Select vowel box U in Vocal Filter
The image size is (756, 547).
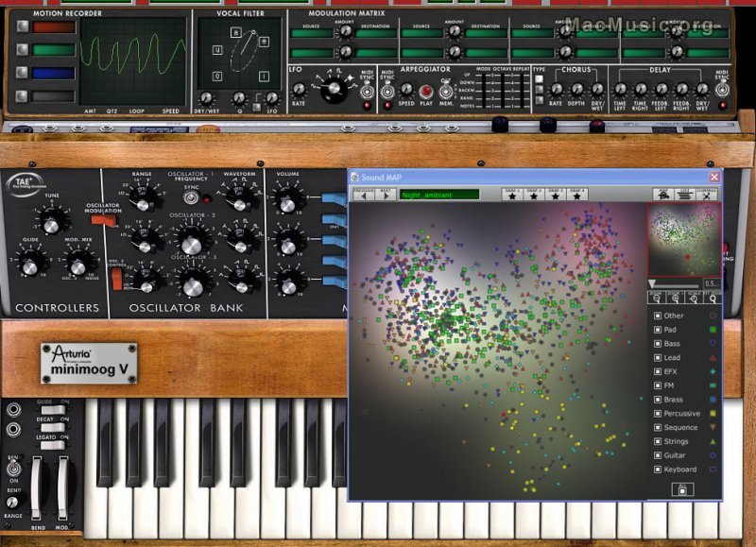217,50
